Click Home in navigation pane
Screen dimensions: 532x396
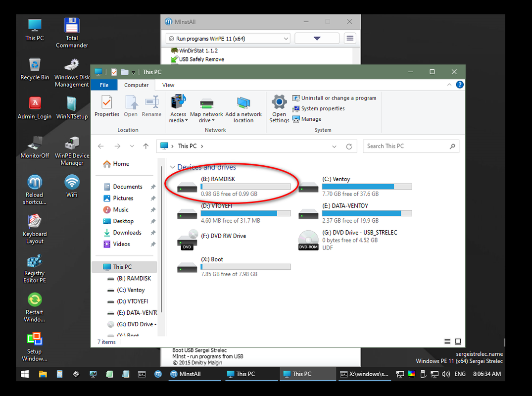tap(116, 164)
